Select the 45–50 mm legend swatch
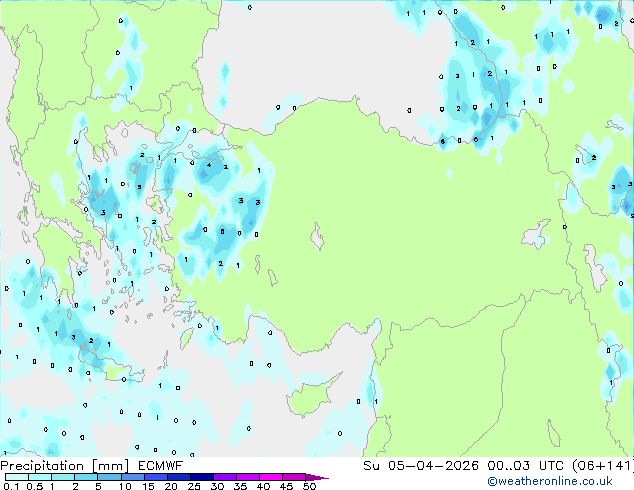The width and height of the screenshot is (634, 490). pos(294,477)
